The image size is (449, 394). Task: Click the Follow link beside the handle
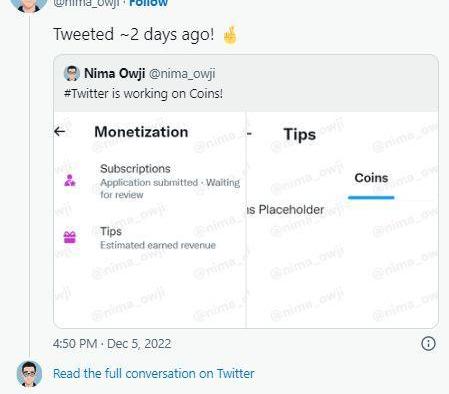point(148,3)
